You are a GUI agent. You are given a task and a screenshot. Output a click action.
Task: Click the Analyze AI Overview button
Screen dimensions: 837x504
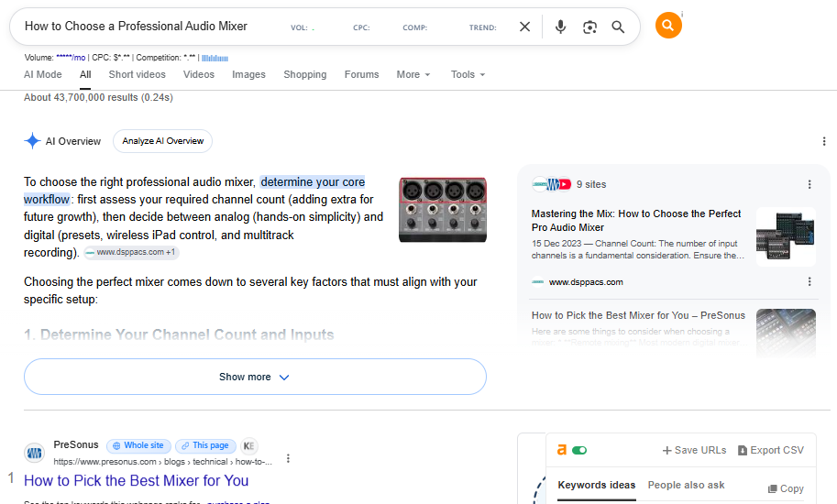point(163,141)
